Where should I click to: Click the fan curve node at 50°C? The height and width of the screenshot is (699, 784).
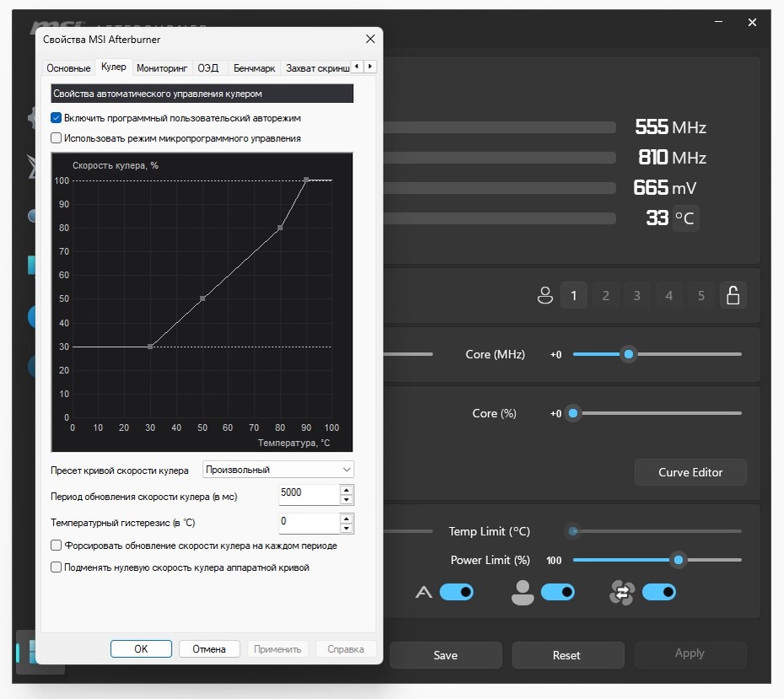pyautogui.click(x=202, y=298)
